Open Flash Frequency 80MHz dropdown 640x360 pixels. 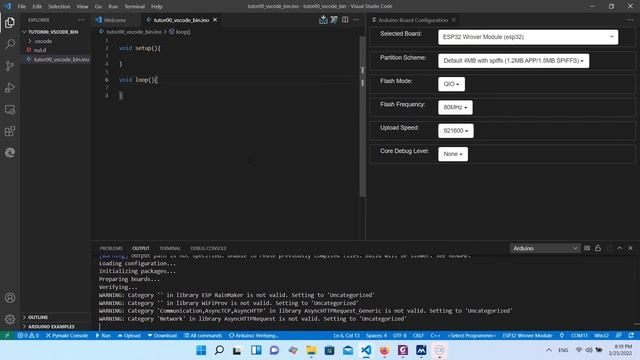point(455,107)
